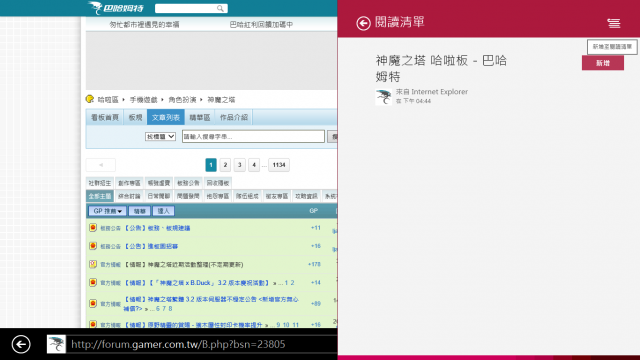Click the magnifier icon in top search
Image resolution: width=640 pixels, height=360 pixels.
click(x=220, y=8)
